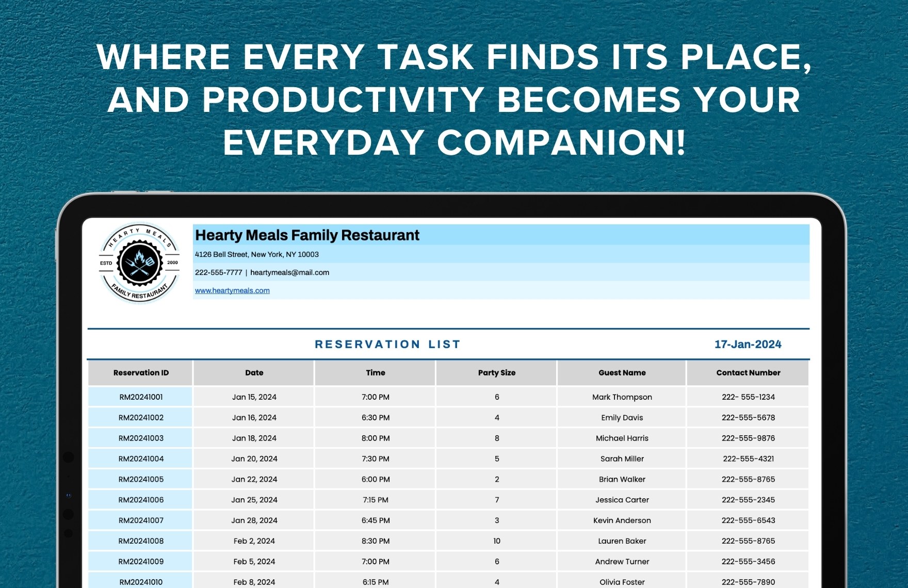The image size is (908, 588).
Task: Click guest name Michael Harris
Action: point(622,438)
